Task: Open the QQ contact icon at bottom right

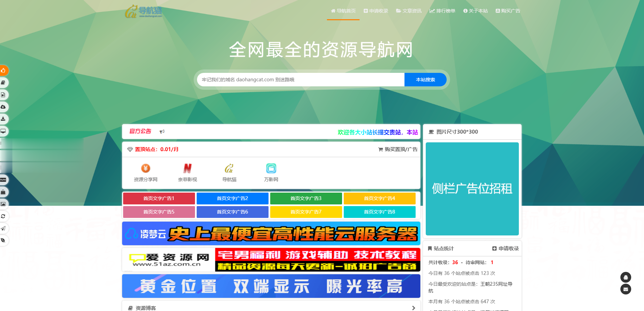Action: (625, 277)
